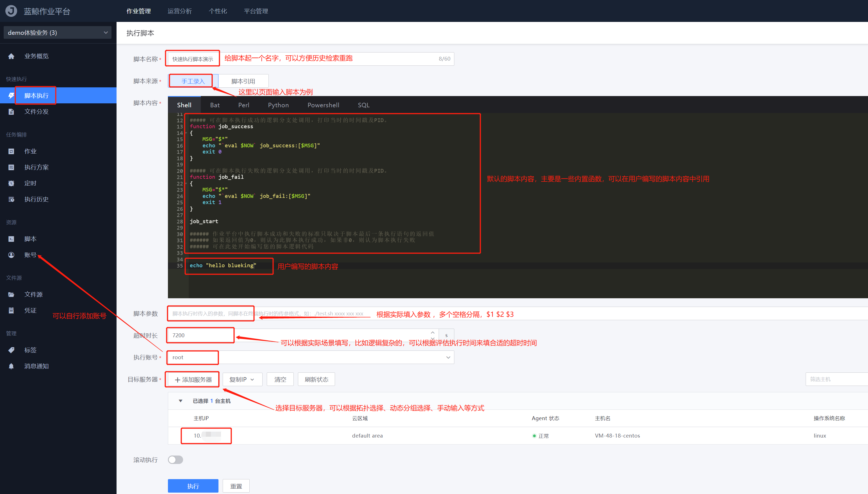Switch to the Python script tab
The image size is (868, 494).
click(278, 105)
